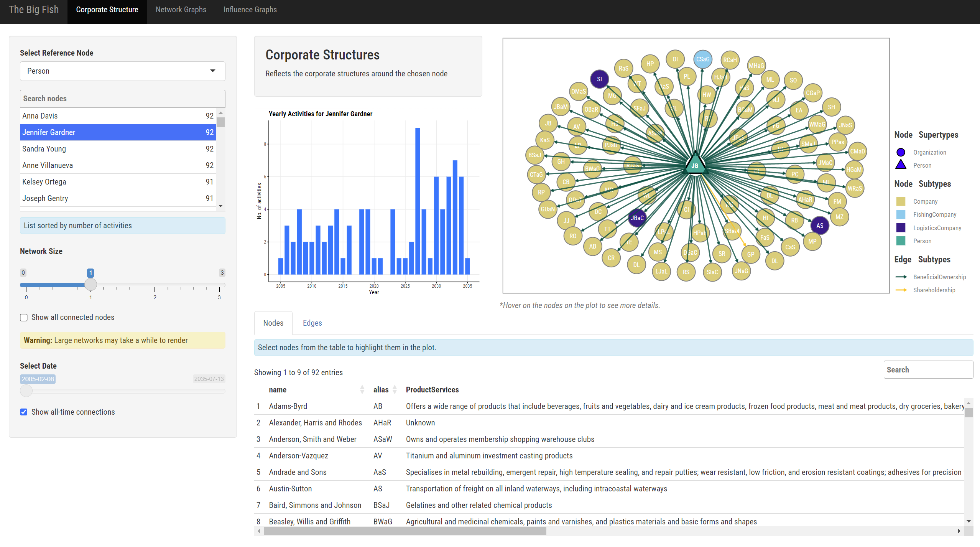This screenshot has height=547, width=980.
Task: Click the SlaC company node
Action: pos(712,272)
